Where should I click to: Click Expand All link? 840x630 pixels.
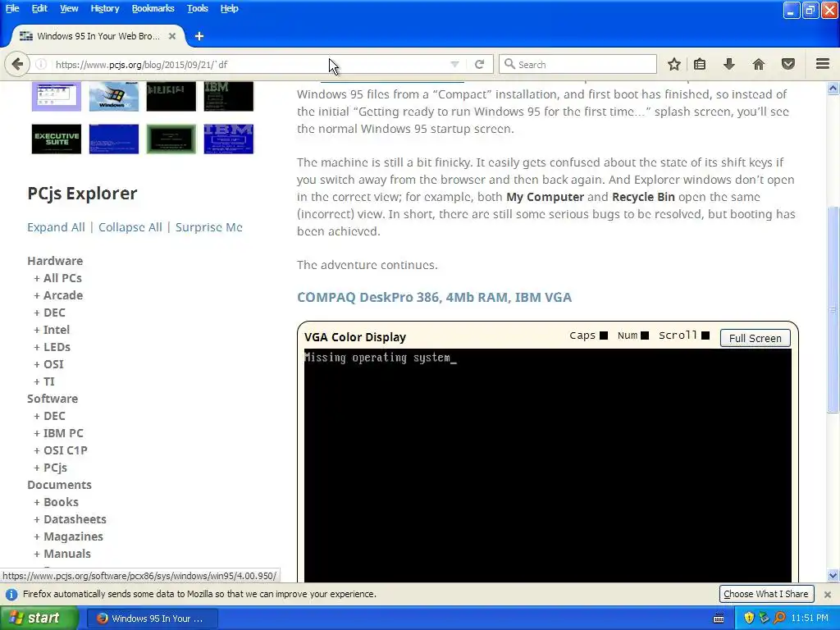[x=57, y=227]
